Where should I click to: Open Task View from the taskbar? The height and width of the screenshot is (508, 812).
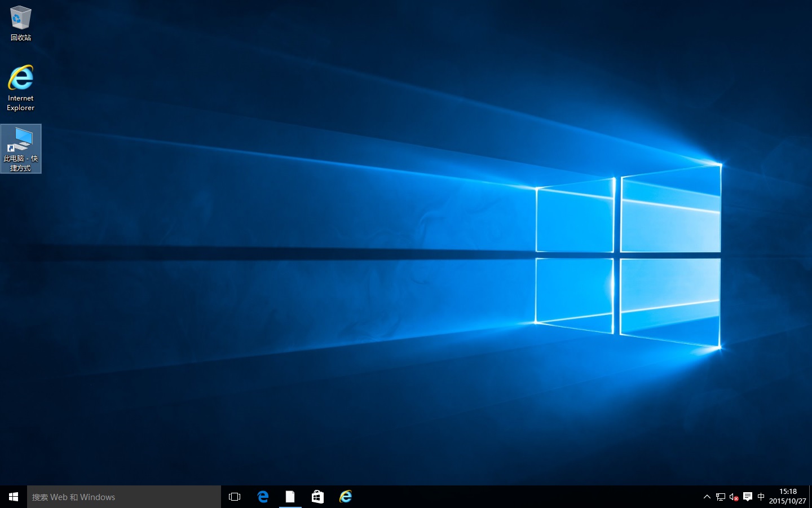coord(235,497)
